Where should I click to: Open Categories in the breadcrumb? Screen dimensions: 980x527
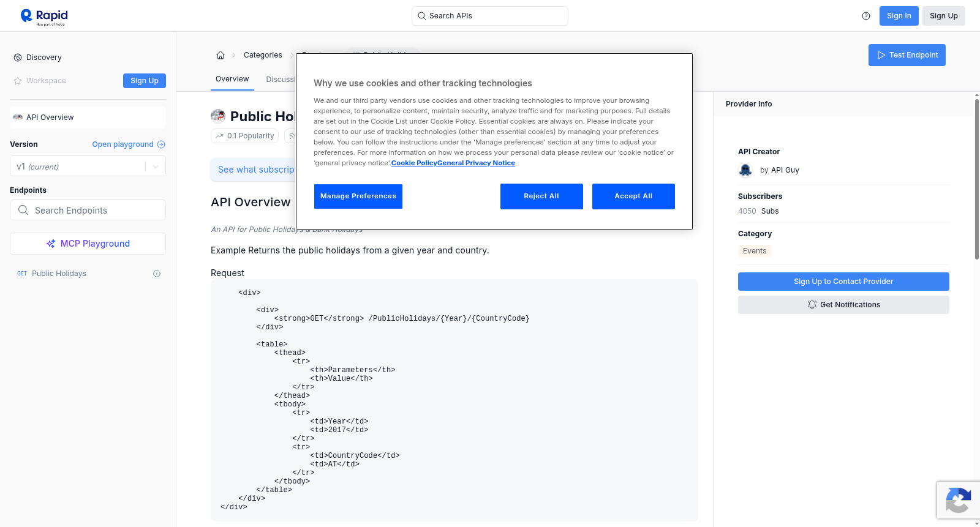point(263,55)
